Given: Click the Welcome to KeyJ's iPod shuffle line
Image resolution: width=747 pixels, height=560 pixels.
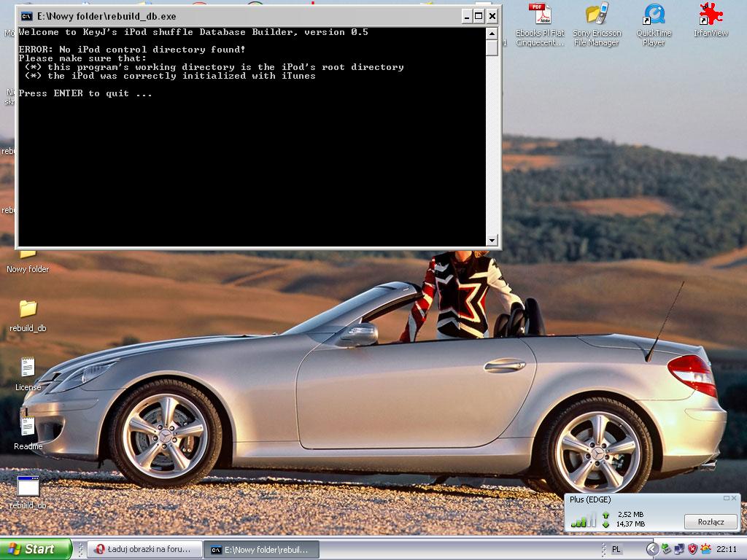Looking at the screenshot, I should [193, 32].
